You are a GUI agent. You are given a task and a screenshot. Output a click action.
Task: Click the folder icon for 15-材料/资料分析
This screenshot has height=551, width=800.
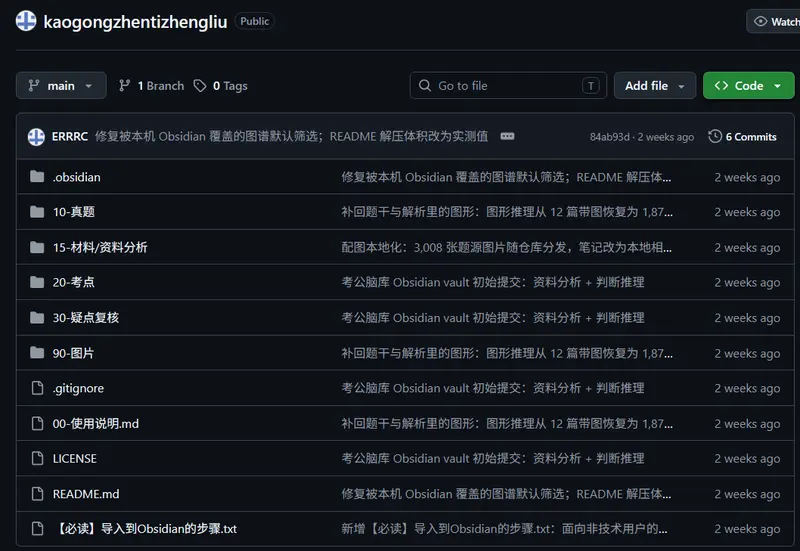coord(37,247)
